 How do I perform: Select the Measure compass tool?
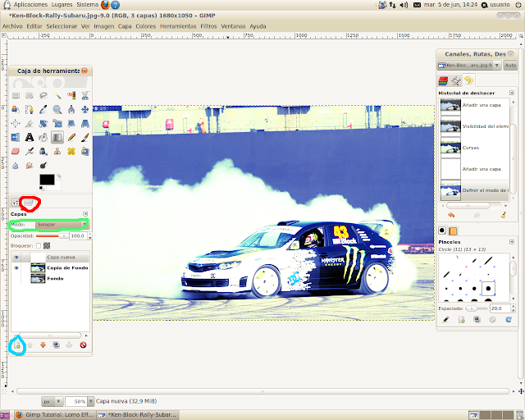tap(71, 110)
